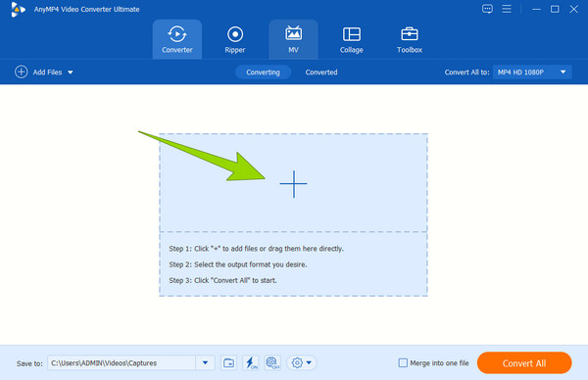This screenshot has width=588, height=380.
Task: Minimize the AnyMP4 window
Action: point(537,10)
